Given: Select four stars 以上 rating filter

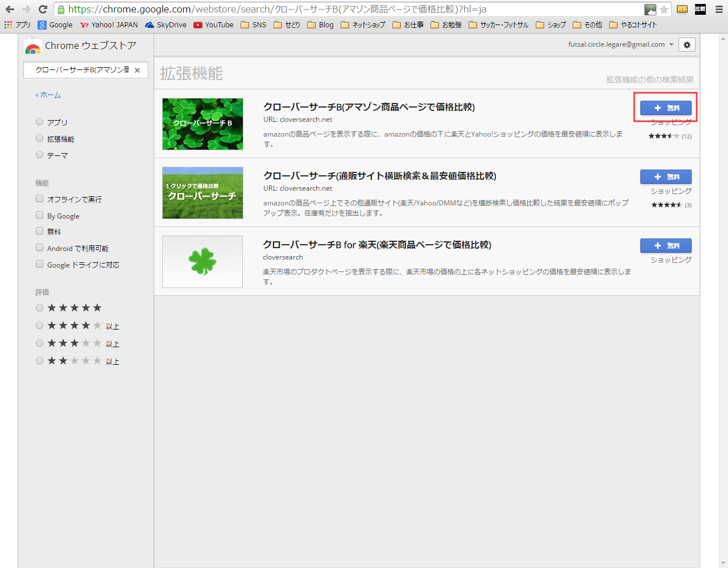Looking at the screenshot, I should point(39,326).
